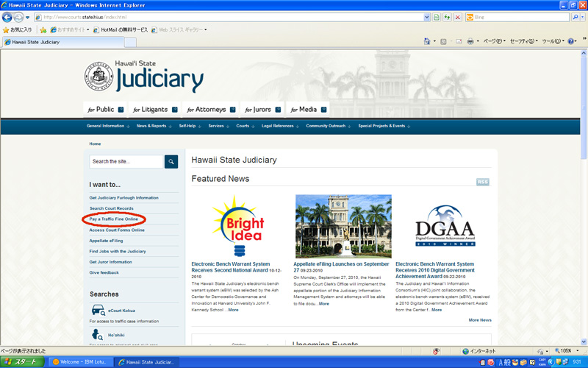Open the セーフティ(S) command bar menu
The height and width of the screenshot is (368, 588).
524,41
